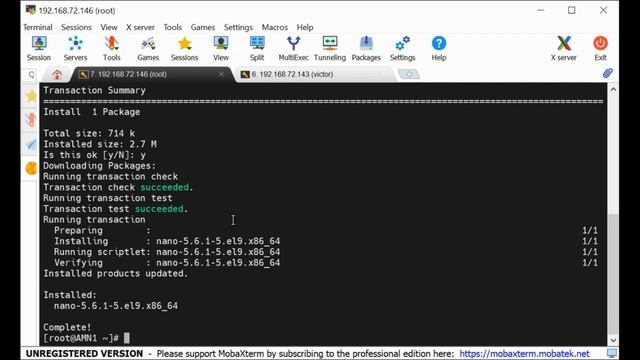Launch the Games toolbar icon
Image resolution: width=640 pixels, height=360 pixels.
[148, 48]
